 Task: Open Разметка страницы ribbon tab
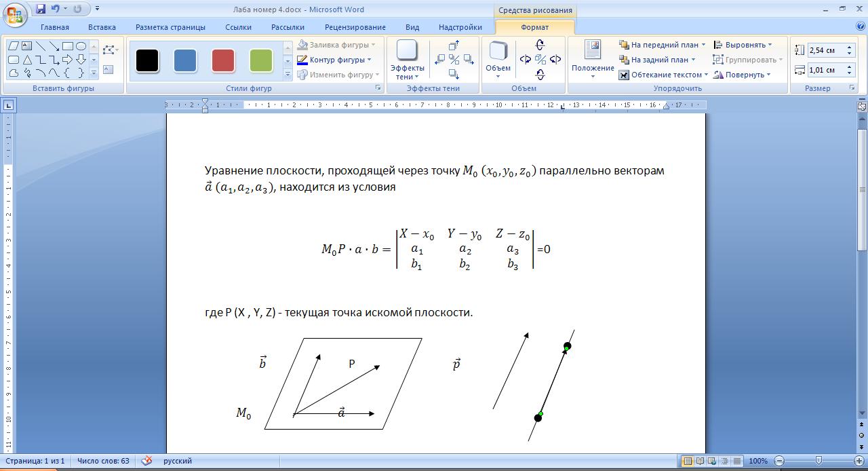(x=170, y=27)
